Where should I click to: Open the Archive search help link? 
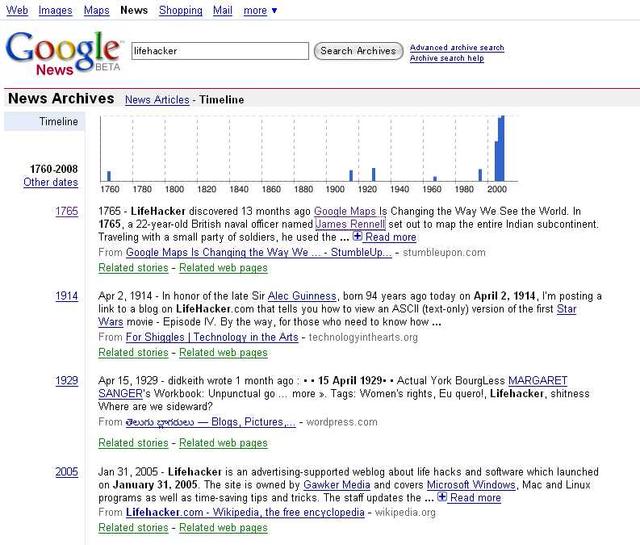[x=447, y=58]
